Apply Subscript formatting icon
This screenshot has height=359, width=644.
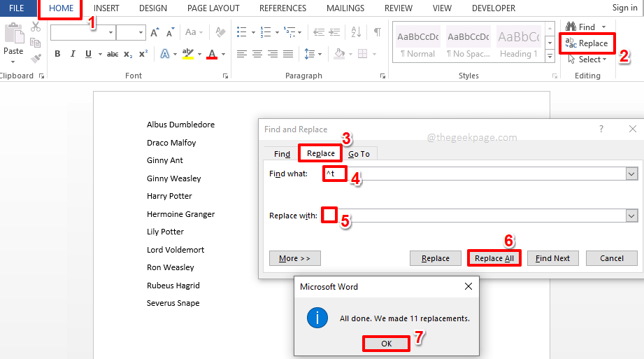click(x=128, y=55)
